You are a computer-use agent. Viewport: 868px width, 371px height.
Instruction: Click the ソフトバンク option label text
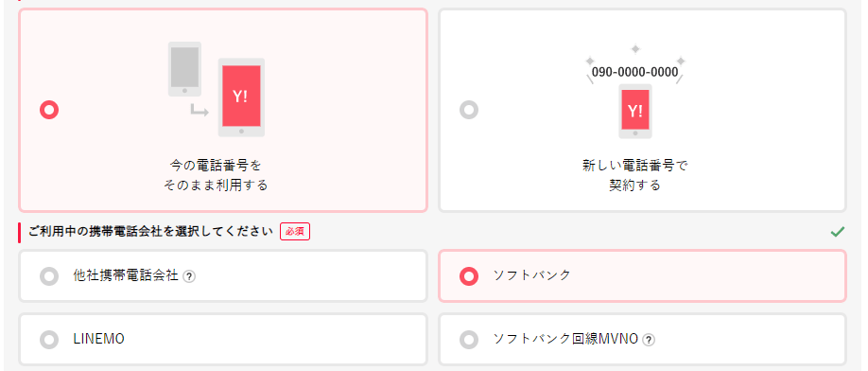(x=532, y=275)
